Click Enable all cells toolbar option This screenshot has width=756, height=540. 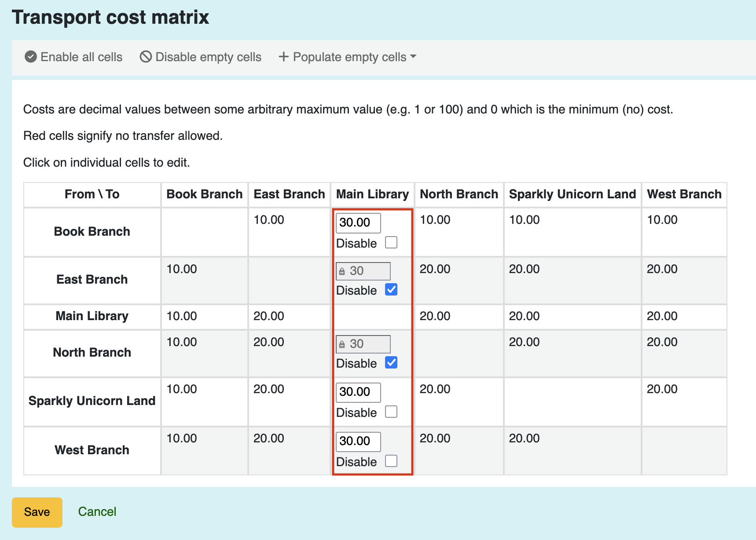pos(73,57)
